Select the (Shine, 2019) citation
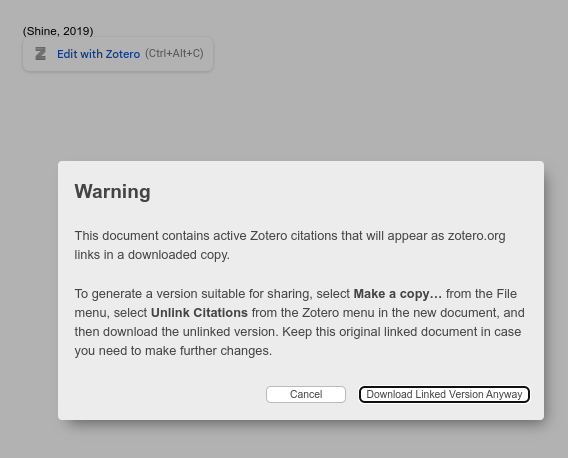The width and height of the screenshot is (568, 458). click(x=58, y=31)
